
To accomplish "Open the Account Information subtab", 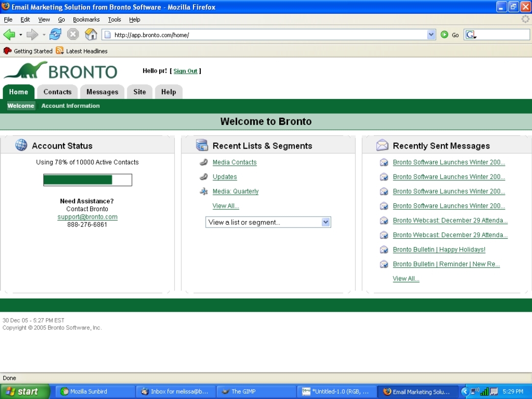I will click(71, 105).
